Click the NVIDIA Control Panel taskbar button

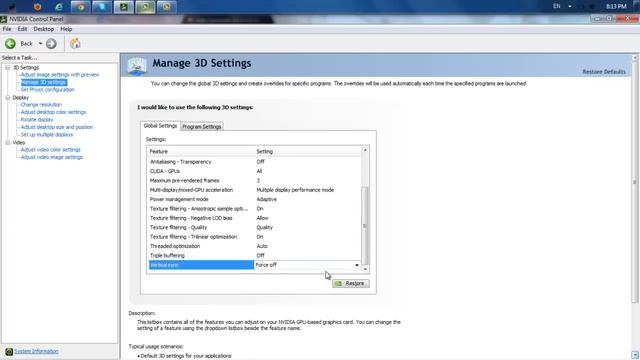(124, 7)
